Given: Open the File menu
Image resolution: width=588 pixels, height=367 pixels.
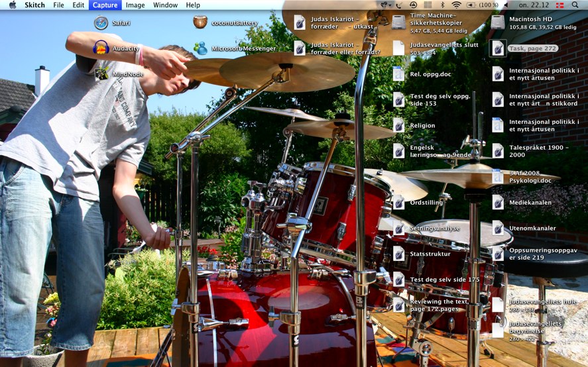Looking at the screenshot, I should pyautogui.click(x=58, y=5).
